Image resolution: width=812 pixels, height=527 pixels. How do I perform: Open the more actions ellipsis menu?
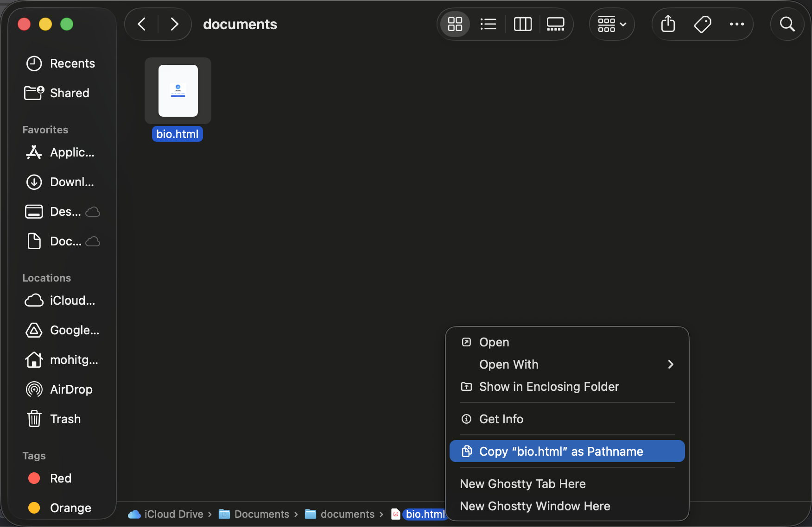pyautogui.click(x=736, y=24)
